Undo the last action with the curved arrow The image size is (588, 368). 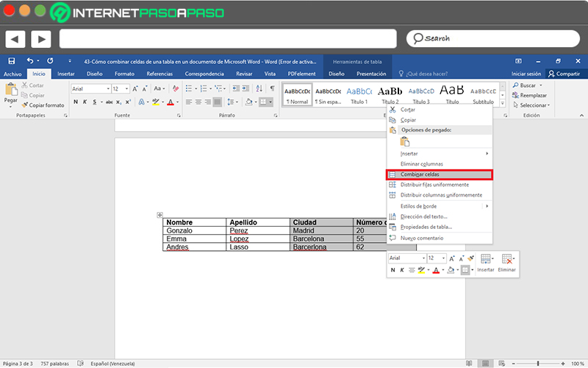pyautogui.click(x=30, y=60)
